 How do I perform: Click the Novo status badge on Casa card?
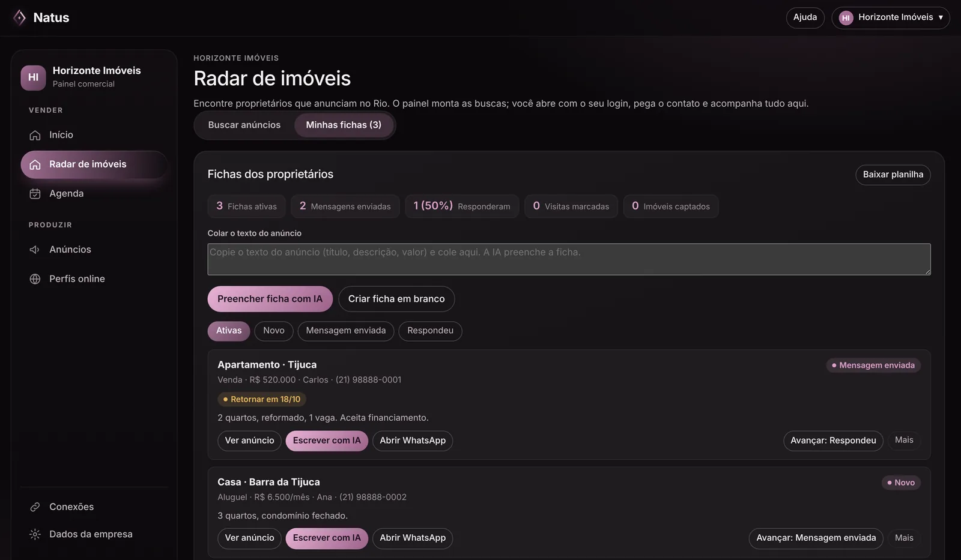coord(901,483)
